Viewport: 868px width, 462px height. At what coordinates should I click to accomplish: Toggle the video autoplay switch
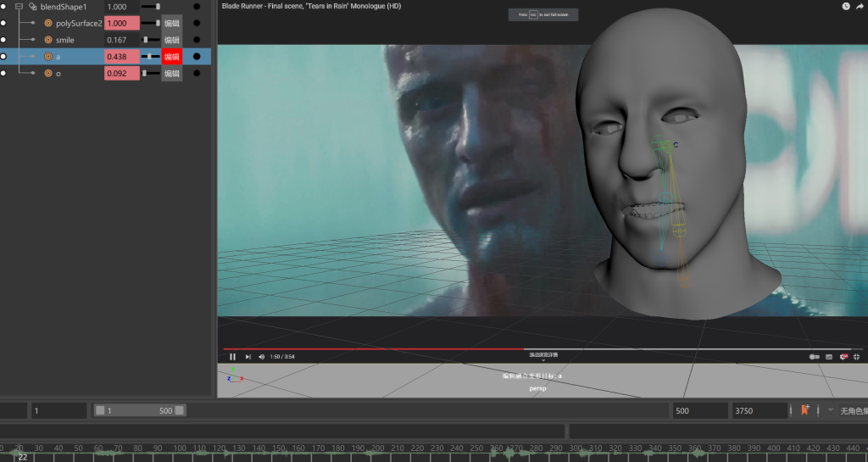click(x=815, y=357)
